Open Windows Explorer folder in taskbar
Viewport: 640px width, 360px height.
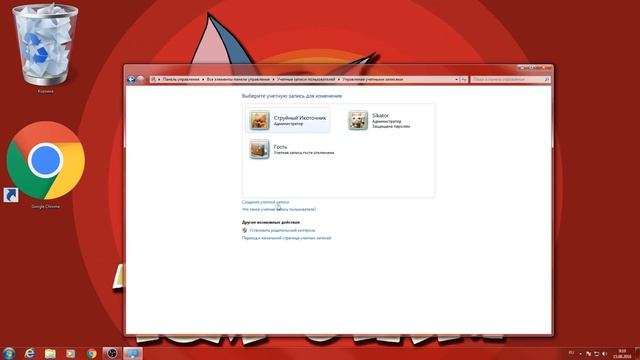[50, 353]
